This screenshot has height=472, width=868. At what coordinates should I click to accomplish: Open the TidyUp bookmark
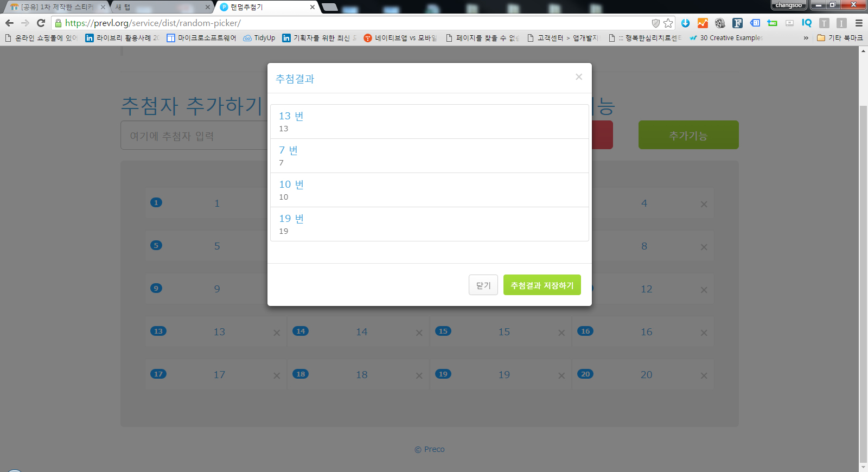point(259,38)
